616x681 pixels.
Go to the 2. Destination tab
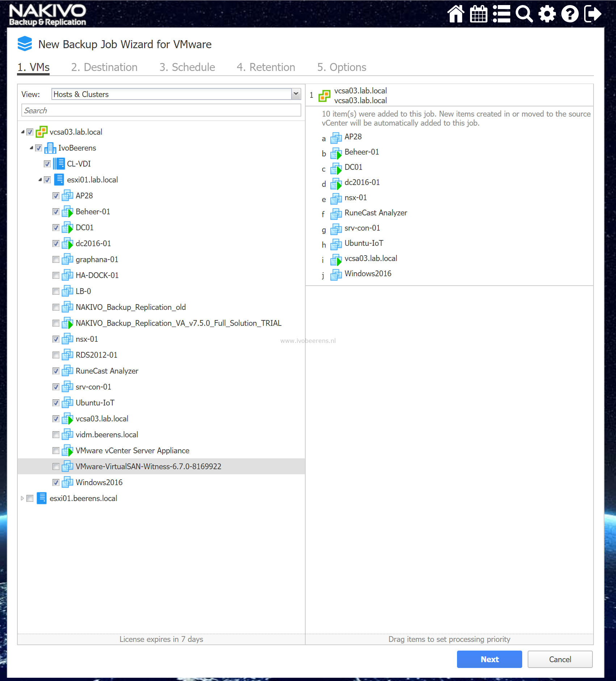(104, 67)
